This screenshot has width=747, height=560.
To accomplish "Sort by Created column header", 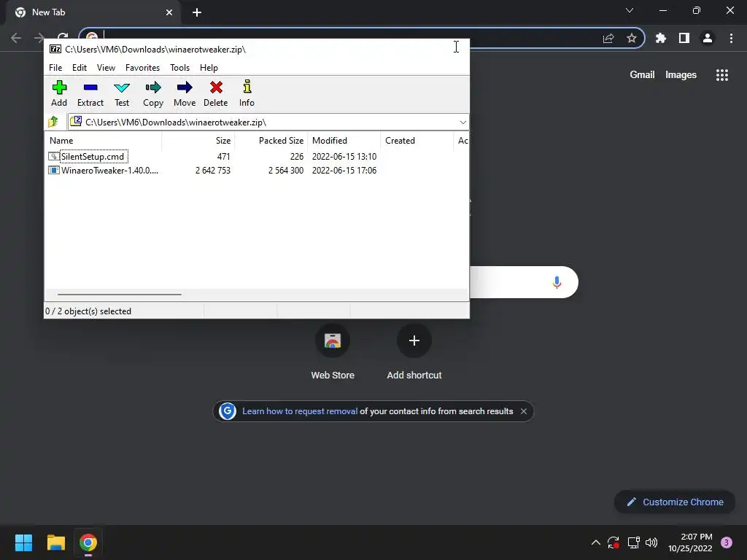I will [x=417, y=141].
